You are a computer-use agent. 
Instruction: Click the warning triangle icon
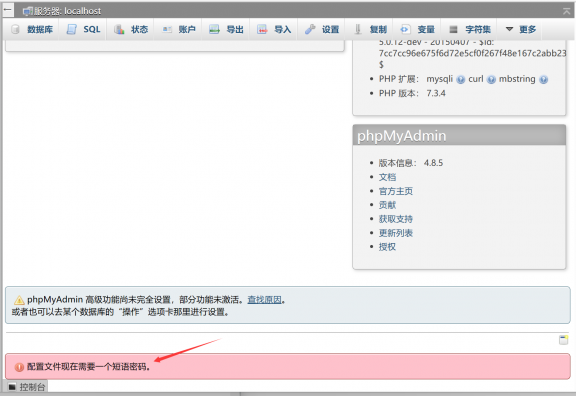[x=19, y=300]
